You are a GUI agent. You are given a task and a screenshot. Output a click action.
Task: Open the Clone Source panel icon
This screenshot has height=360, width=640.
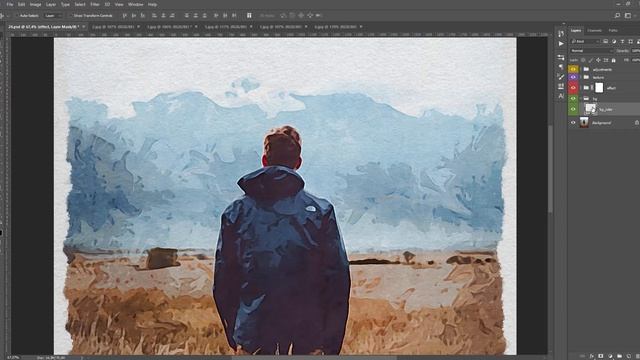tap(561, 86)
